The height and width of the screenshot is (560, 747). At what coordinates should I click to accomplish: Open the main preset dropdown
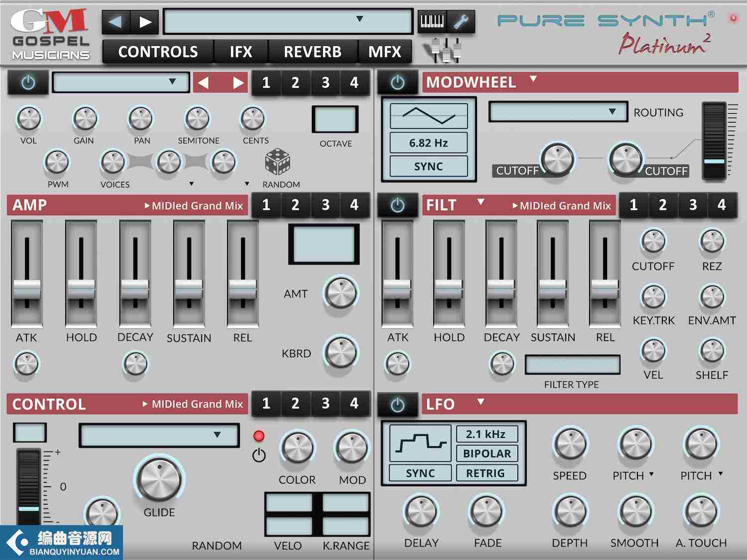[288, 21]
